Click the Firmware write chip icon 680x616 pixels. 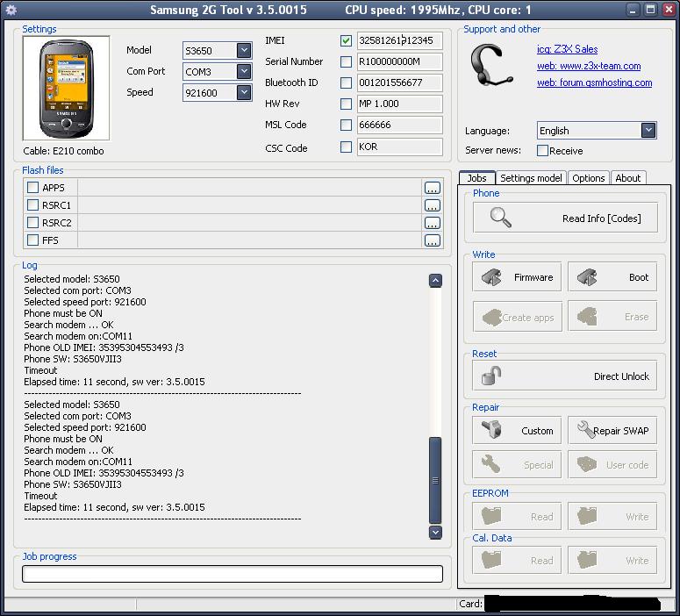491,276
